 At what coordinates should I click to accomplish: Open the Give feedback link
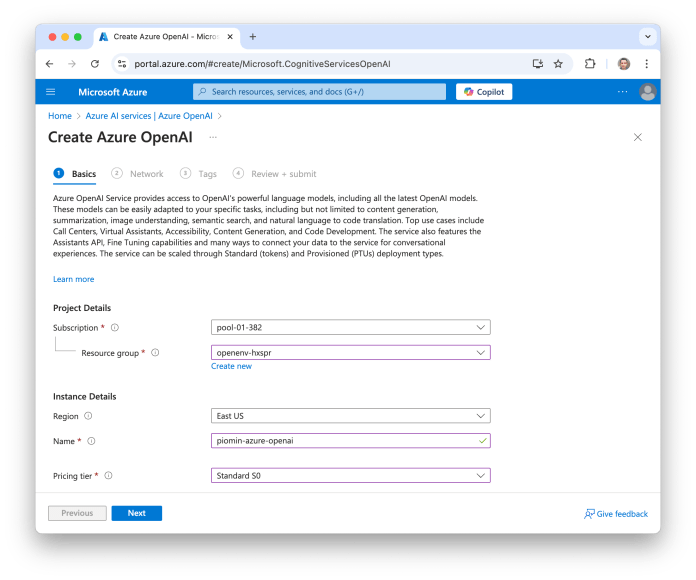click(616, 514)
